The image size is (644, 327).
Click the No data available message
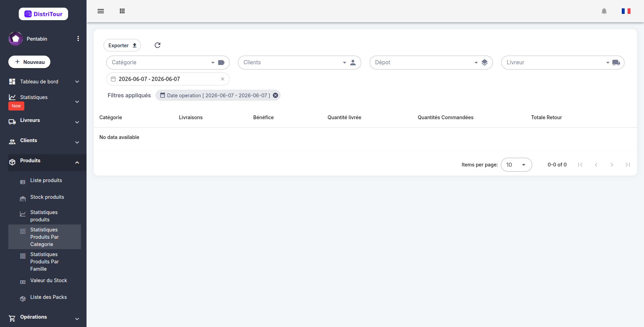119,137
